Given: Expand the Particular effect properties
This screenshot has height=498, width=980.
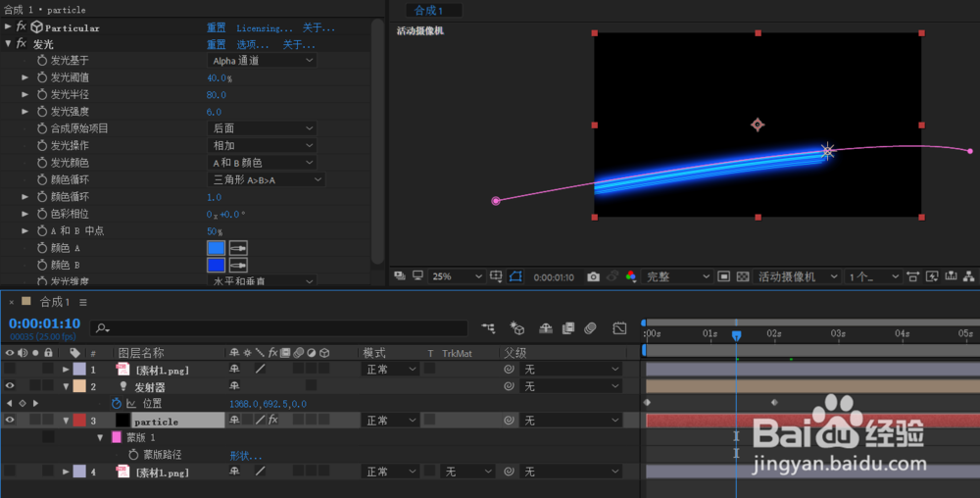Looking at the screenshot, I should click(8, 26).
